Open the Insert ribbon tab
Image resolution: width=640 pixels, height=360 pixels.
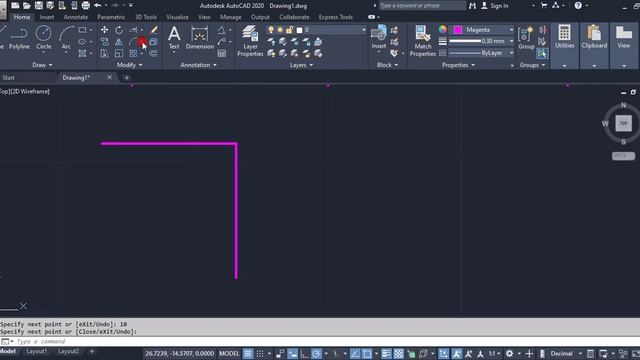tap(47, 17)
